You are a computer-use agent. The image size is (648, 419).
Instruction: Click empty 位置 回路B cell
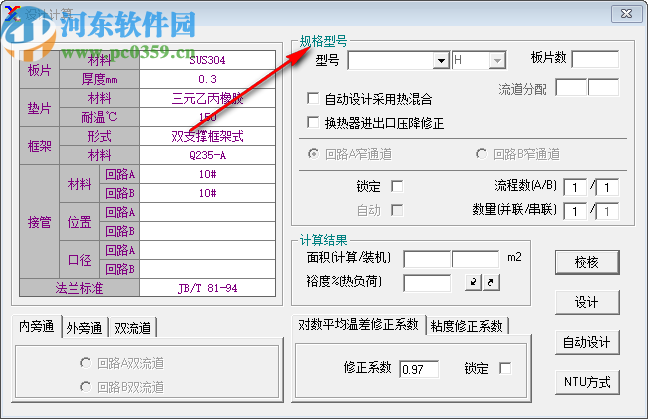(x=207, y=231)
